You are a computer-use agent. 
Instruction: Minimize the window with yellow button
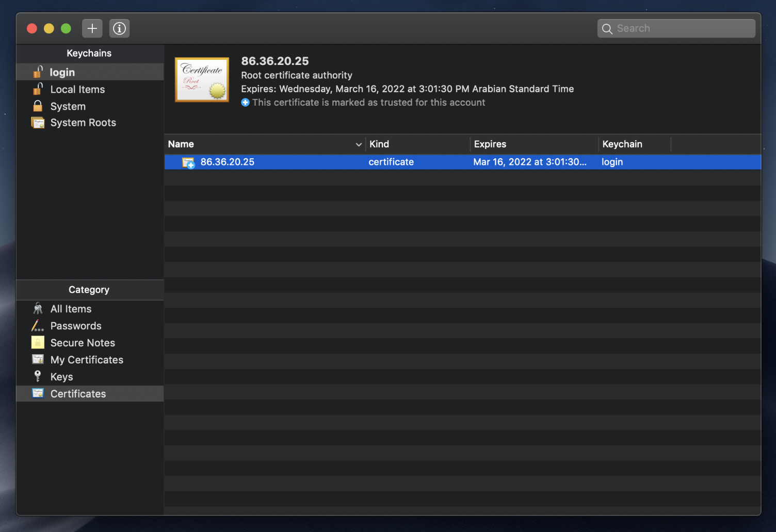(x=49, y=28)
